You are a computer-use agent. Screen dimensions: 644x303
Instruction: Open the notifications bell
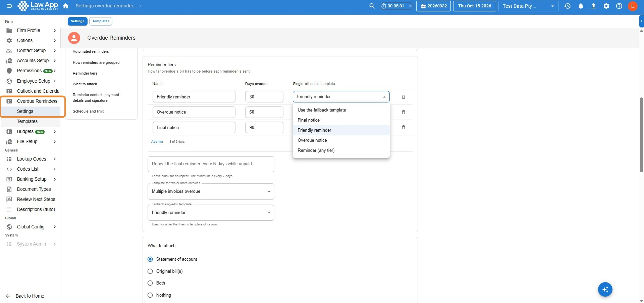coord(581,6)
